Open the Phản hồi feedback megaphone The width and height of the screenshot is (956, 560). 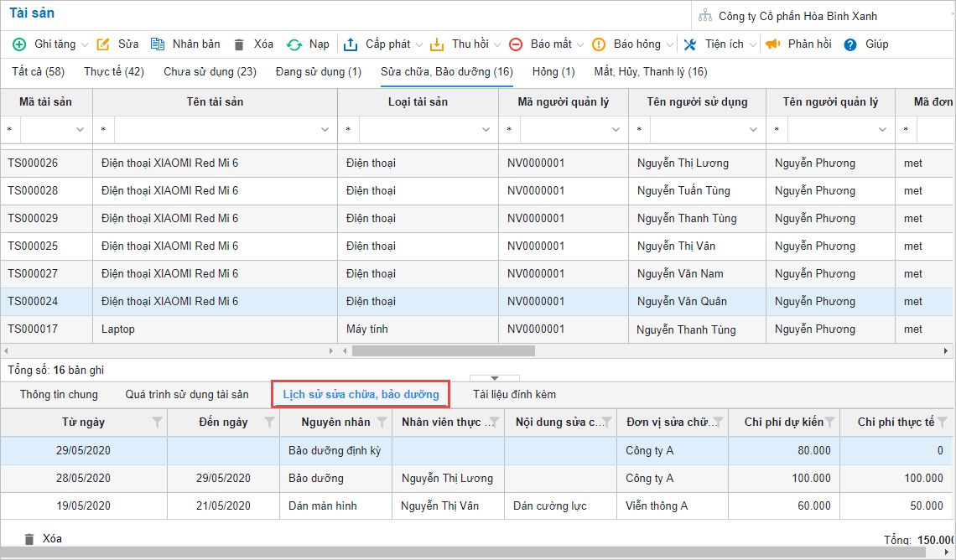[x=772, y=44]
